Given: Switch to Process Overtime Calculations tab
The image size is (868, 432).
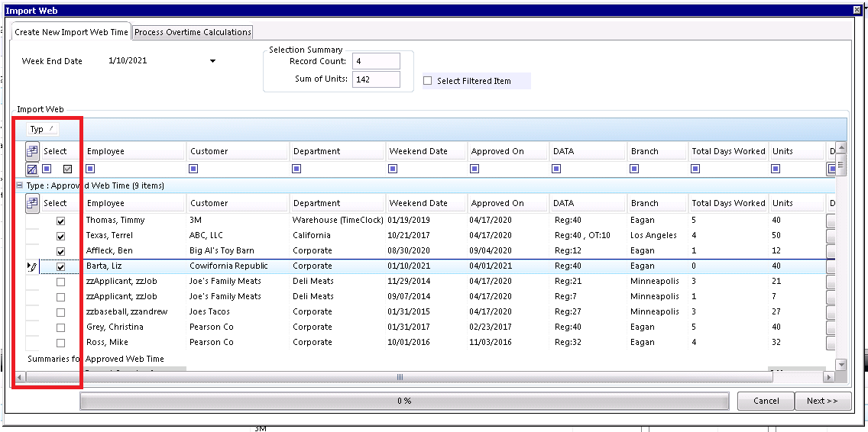Looking at the screenshot, I should point(193,32).
